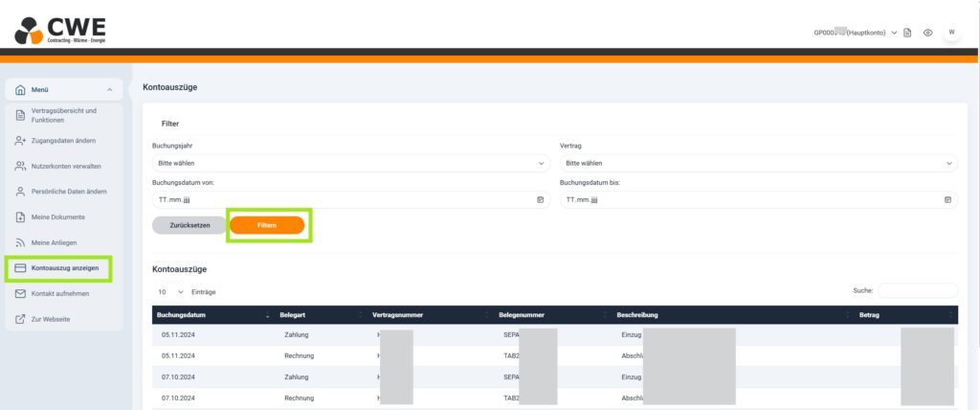This screenshot has width=980, height=410.
Task: Click the Meine Anliegen feed icon
Action: click(20, 242)
